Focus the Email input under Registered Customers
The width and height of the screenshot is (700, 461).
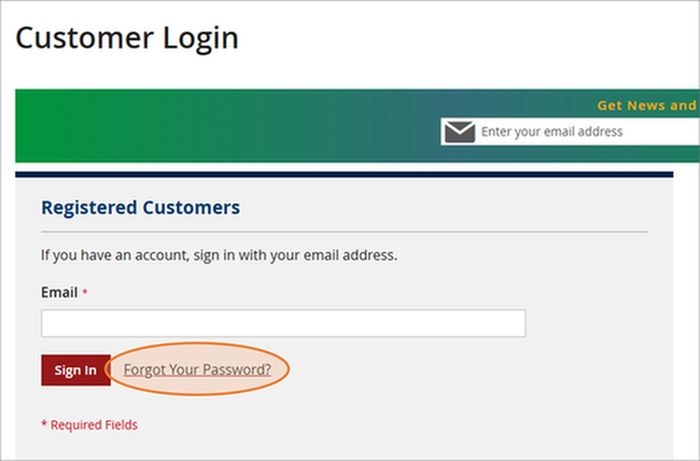pyautogui.click(x=283, y=323)
